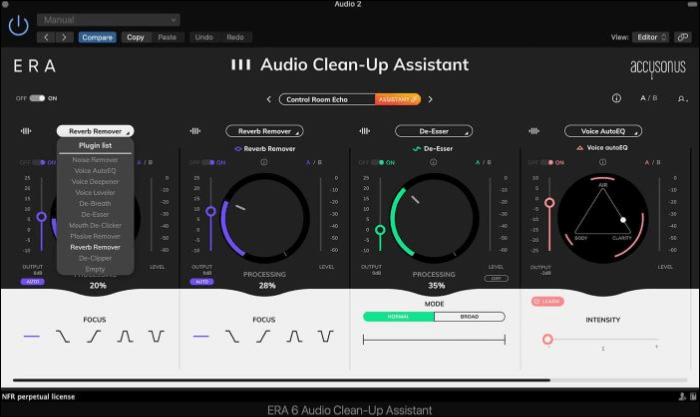The height and width of the screenshot is (417, 700).
Task: Toggle the main ERA OFF/ON switch
Action: tap(37, 98)
